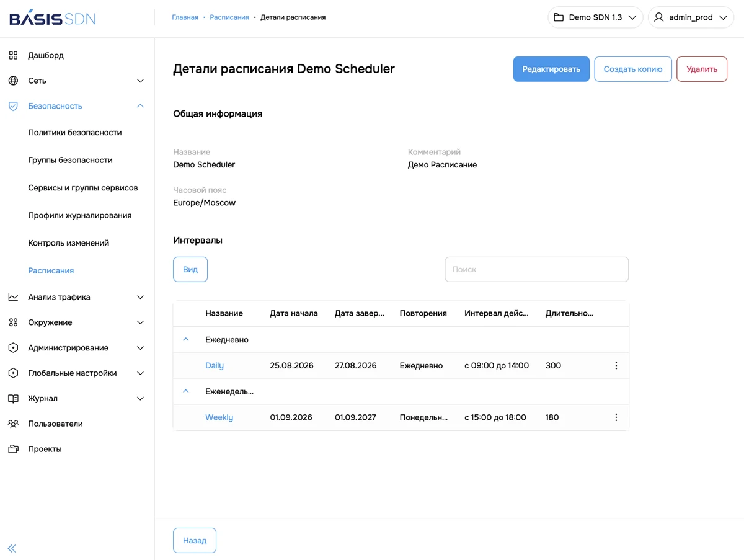Image resolution: width=744 pixels, height=560 pixels.
Task: Click the hexagon icon next to Глобальные настройки
Action: [13, 373]
